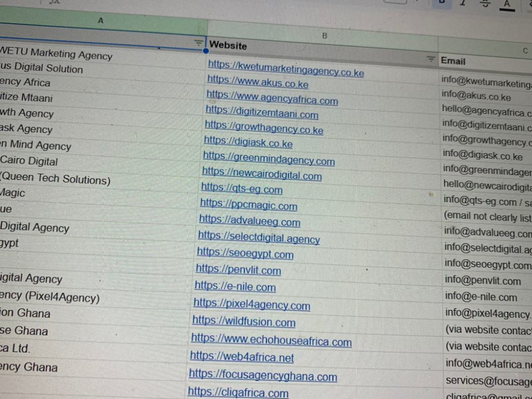Open the advalueeg.com link

(x=250, y=221)
